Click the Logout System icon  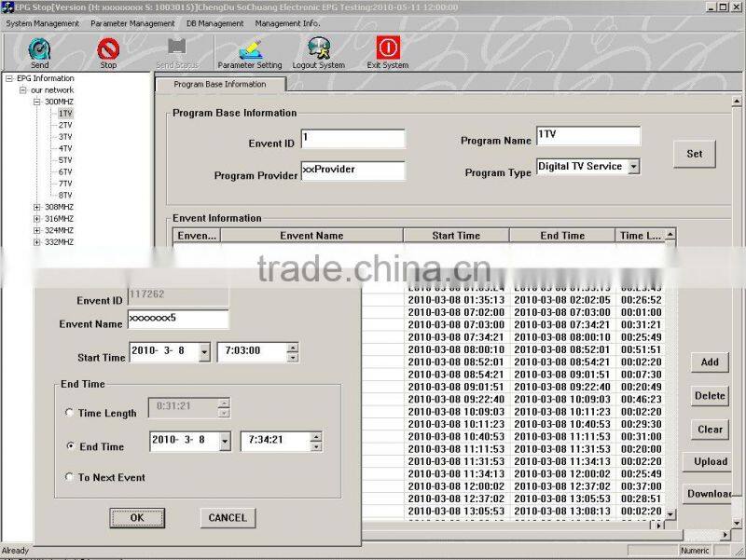[x=320, y=47]
